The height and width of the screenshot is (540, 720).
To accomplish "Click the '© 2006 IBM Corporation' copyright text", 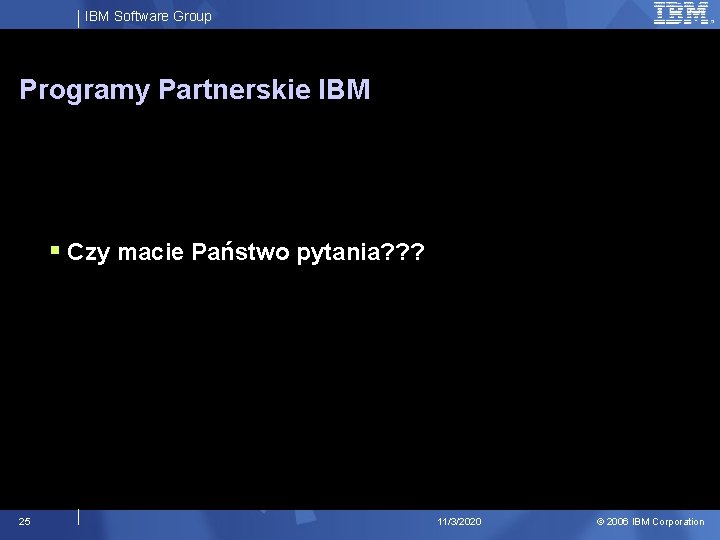I will coord(650,522).
